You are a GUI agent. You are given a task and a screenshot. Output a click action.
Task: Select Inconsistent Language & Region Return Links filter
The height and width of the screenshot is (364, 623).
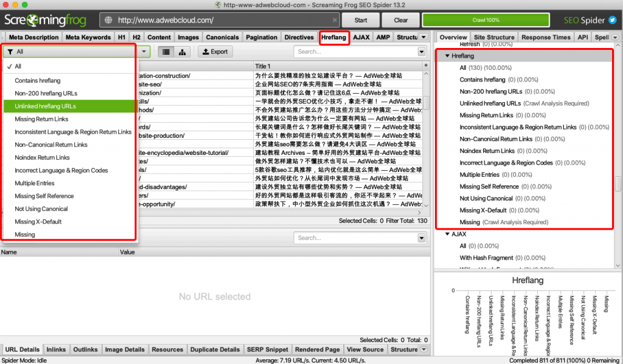(69, 132)
